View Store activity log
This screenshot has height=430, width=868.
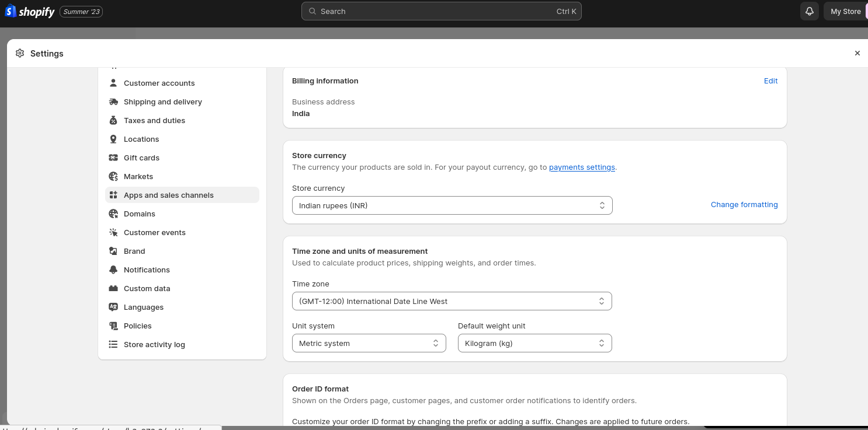[182, 344]
